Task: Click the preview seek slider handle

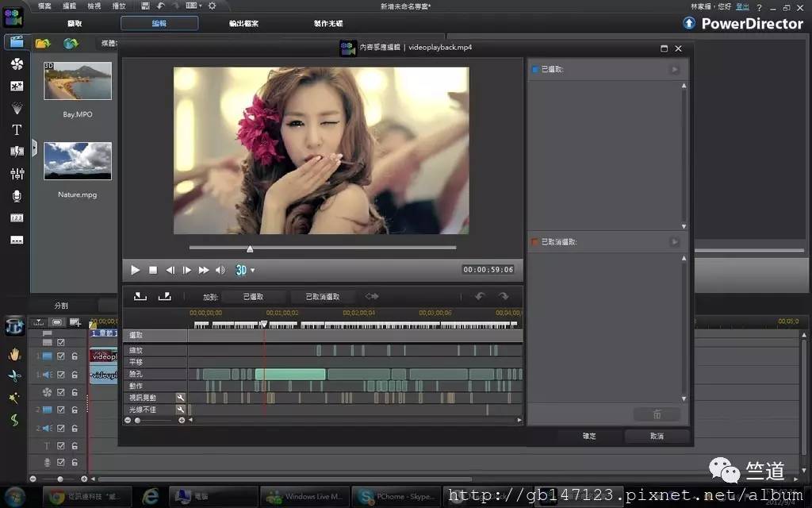Action: click(250, 249)
